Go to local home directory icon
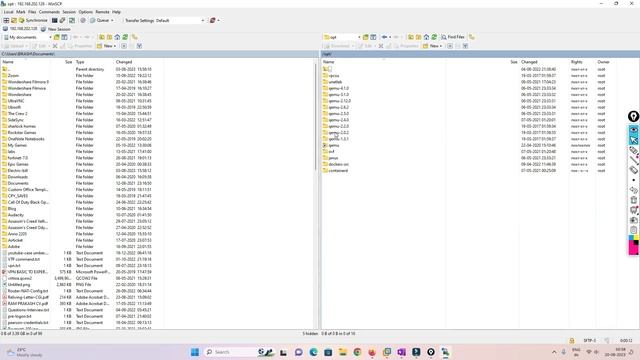Screen dimensions: 640x360 117,37
